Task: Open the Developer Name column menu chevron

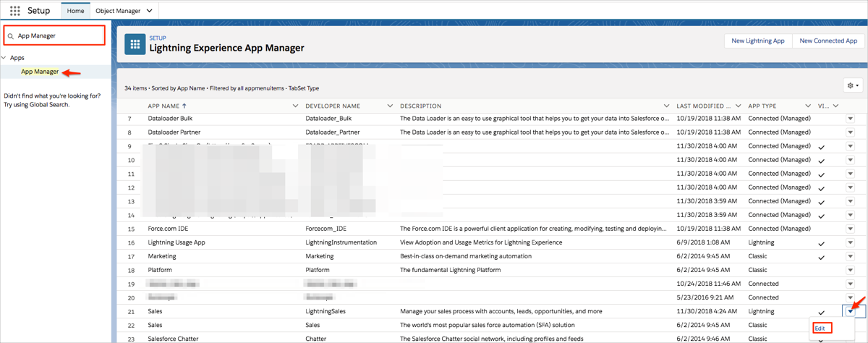Action: 390,106
